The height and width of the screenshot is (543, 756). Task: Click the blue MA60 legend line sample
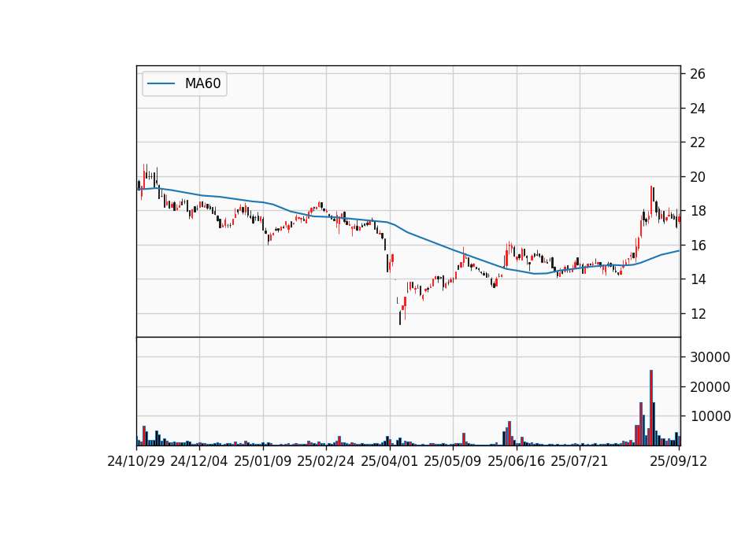click(161, 83)
